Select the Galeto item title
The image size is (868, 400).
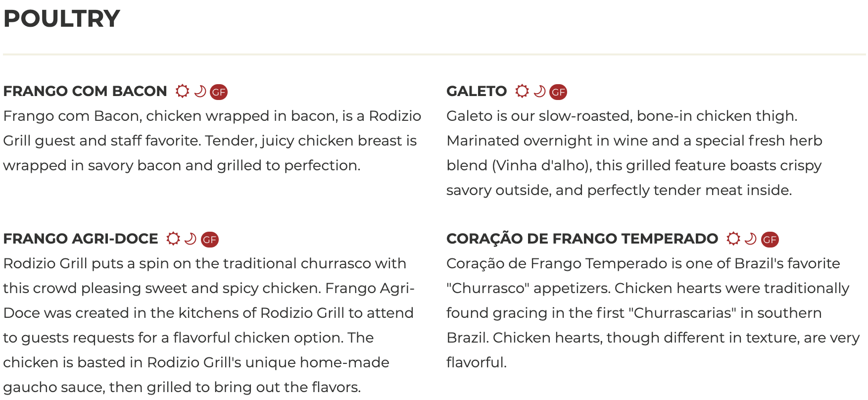477,91
